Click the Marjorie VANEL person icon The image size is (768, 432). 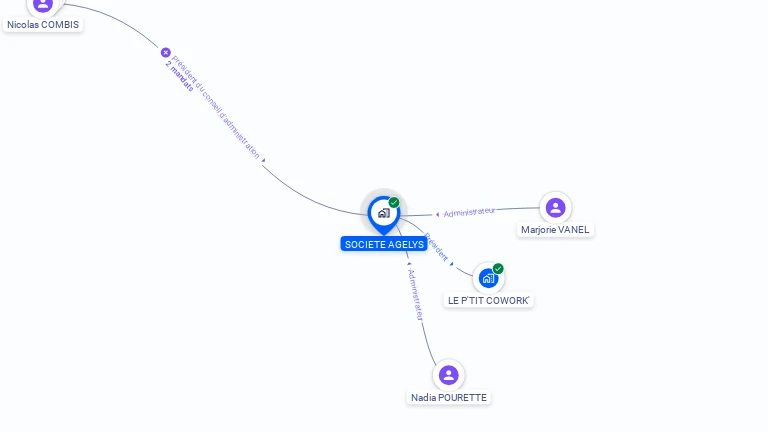pos(555,208)
